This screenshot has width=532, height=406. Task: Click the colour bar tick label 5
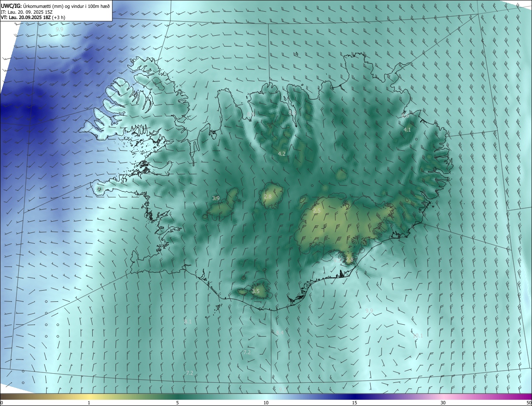[177, 403]
